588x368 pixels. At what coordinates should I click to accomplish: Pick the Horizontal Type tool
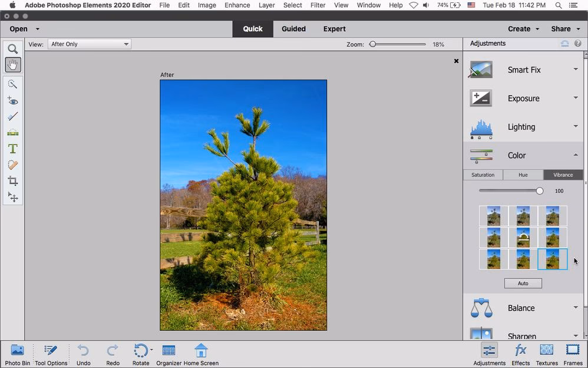pos(12,149)
